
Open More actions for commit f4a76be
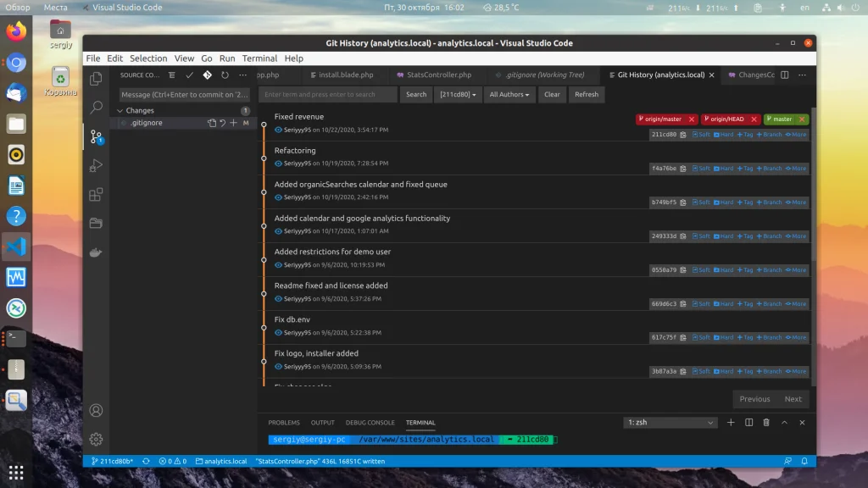(796, 169)
